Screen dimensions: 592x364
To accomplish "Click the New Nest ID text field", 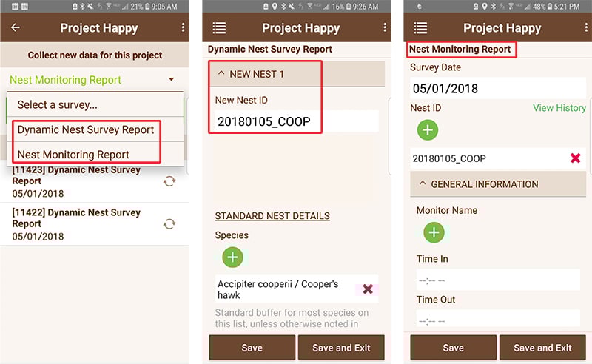I will click(x=296, y=121).
